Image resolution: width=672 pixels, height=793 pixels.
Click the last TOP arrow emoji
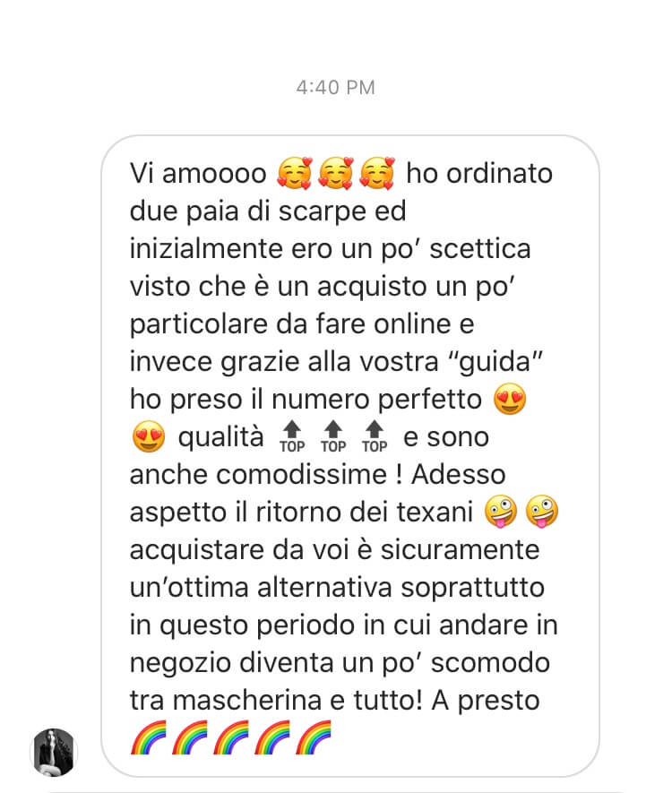(375, 436)
